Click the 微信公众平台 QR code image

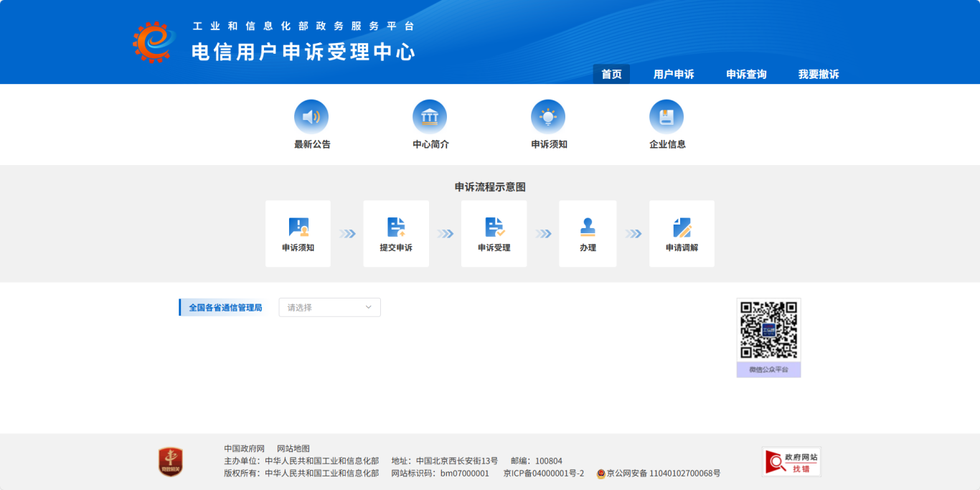[768, 330]
